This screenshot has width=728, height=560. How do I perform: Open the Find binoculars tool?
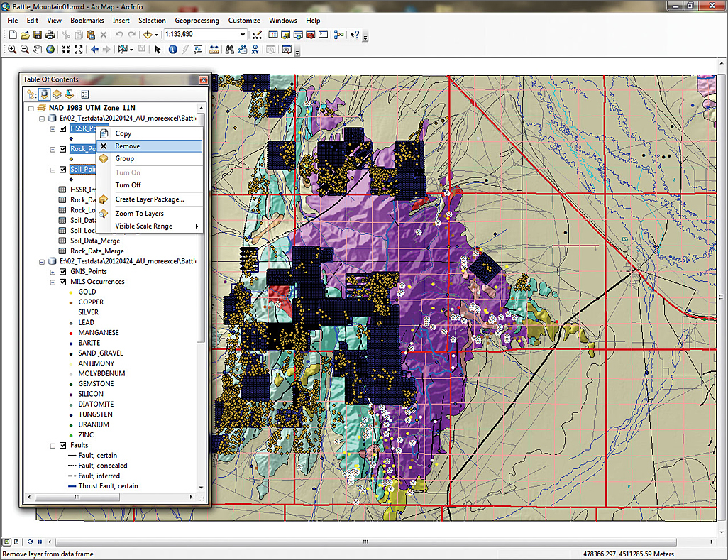[230, 50]
